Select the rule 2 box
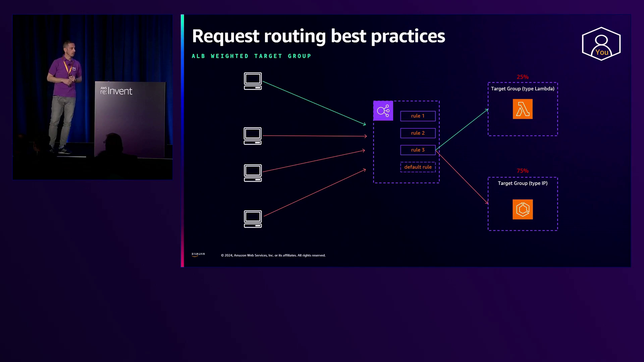644x362 pixels. 418,133
